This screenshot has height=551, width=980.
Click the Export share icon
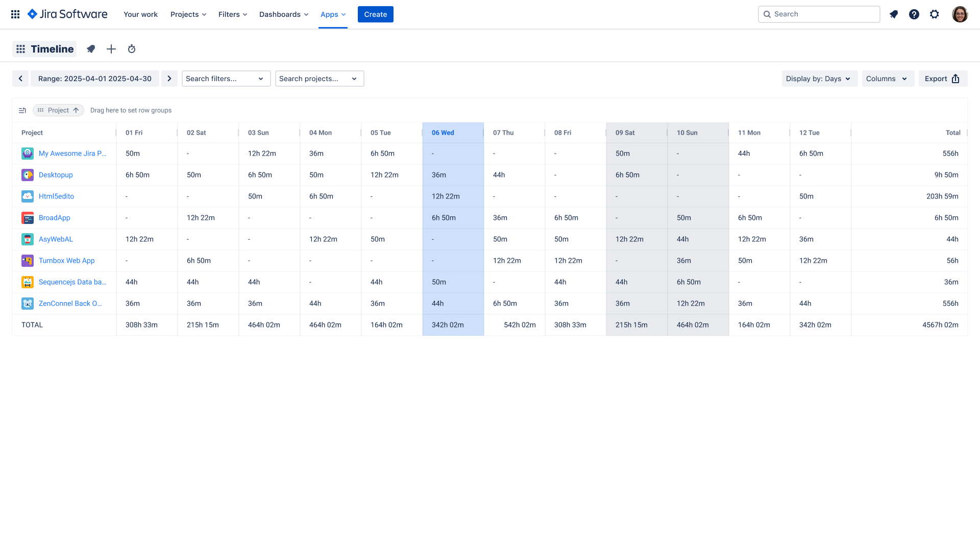(955, 79)
